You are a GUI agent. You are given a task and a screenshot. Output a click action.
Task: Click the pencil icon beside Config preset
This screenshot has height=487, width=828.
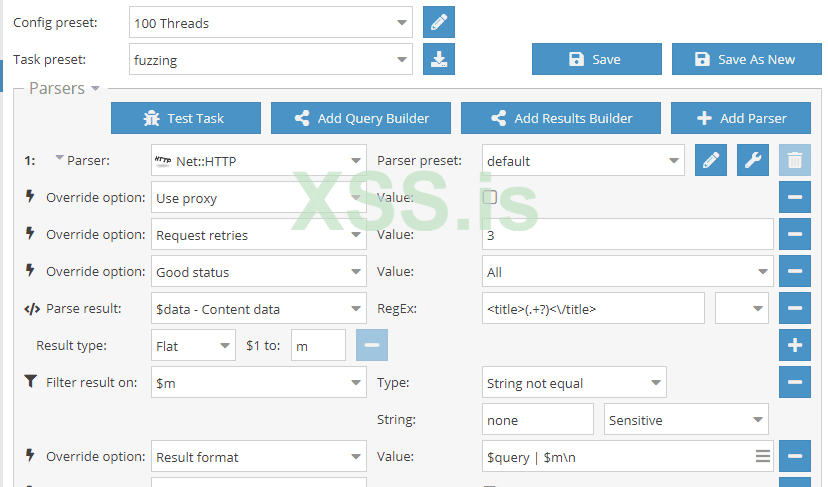(x=438, y=22)
